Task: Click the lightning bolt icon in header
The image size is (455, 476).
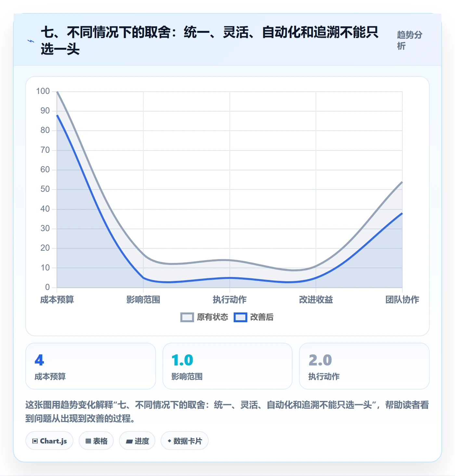Action: tap(31, 41)
